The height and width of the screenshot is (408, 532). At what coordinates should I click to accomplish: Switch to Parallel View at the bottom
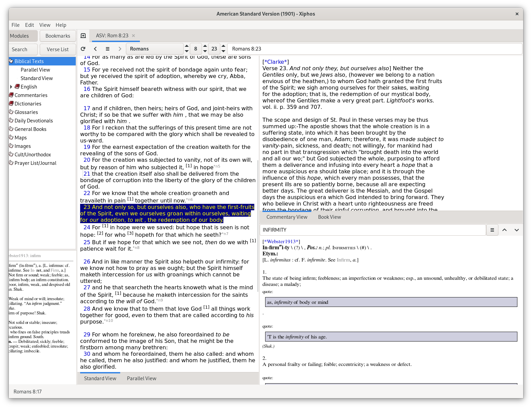141,378
